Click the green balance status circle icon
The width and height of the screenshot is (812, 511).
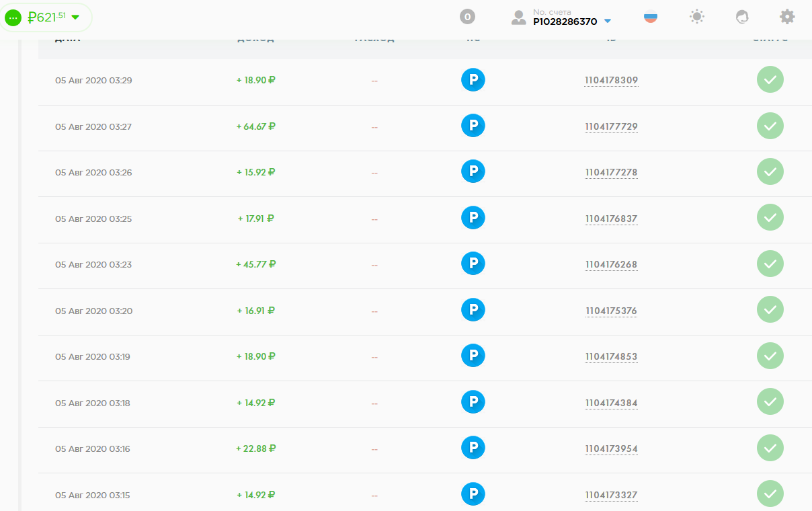13,17
